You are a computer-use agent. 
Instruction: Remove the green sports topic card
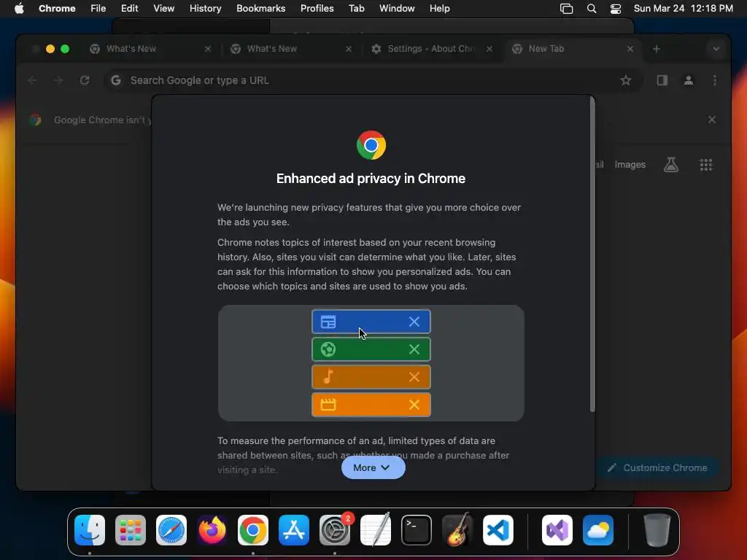point(414,349)
